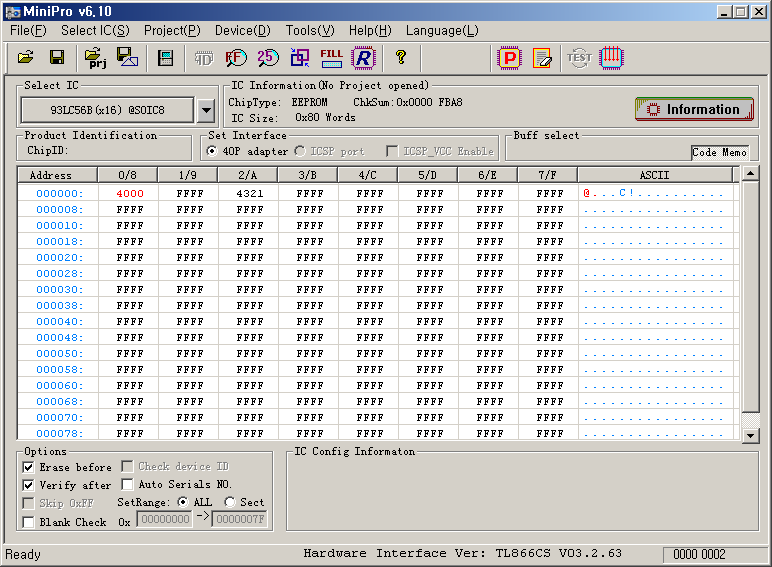772x567 pixels.
Task: Click the pin detect chip icon
Action: coord(611,58)
